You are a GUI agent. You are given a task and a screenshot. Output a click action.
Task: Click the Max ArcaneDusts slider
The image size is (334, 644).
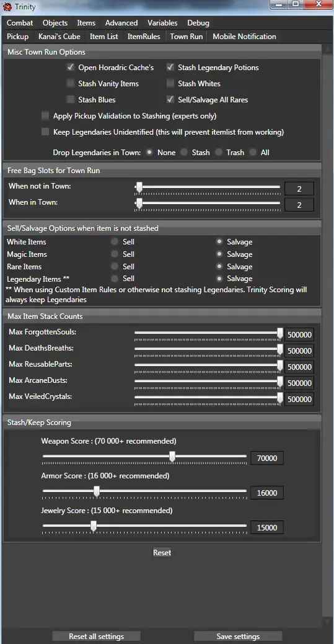coord(209,382)
